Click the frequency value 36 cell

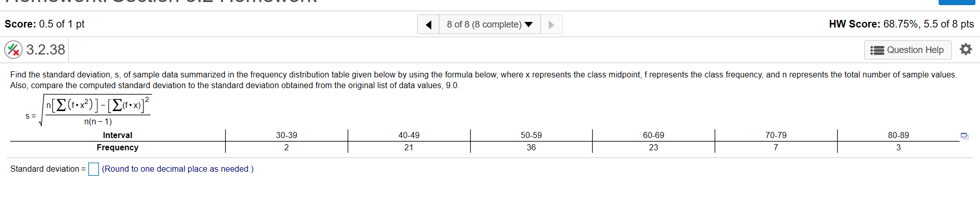[531, 147]
